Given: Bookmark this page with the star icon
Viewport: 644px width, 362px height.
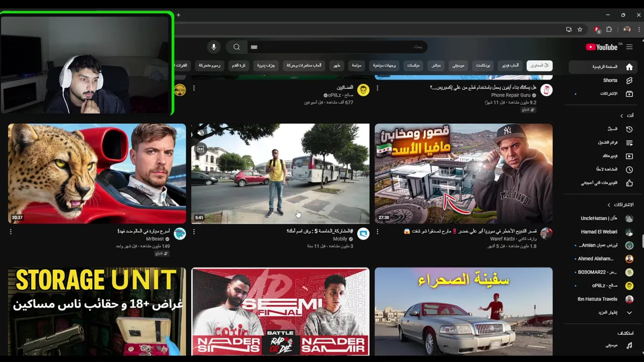Looking at the screenshot, I should click(580, 29).
